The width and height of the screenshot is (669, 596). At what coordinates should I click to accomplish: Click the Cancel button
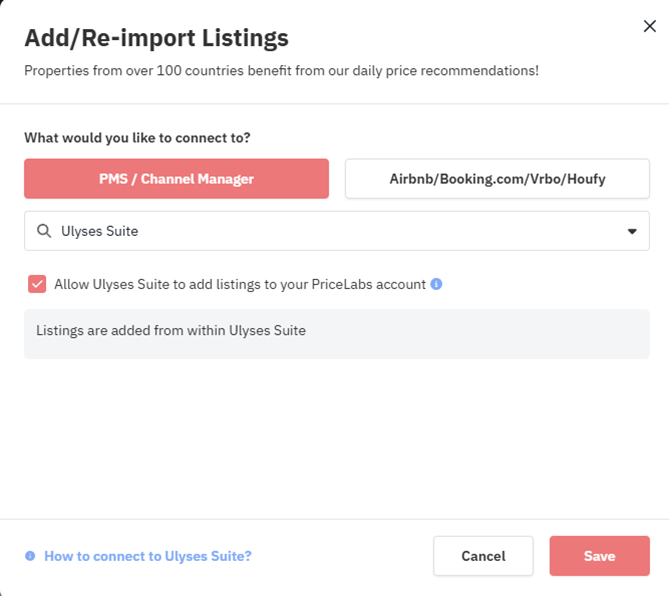pos(483,556)
